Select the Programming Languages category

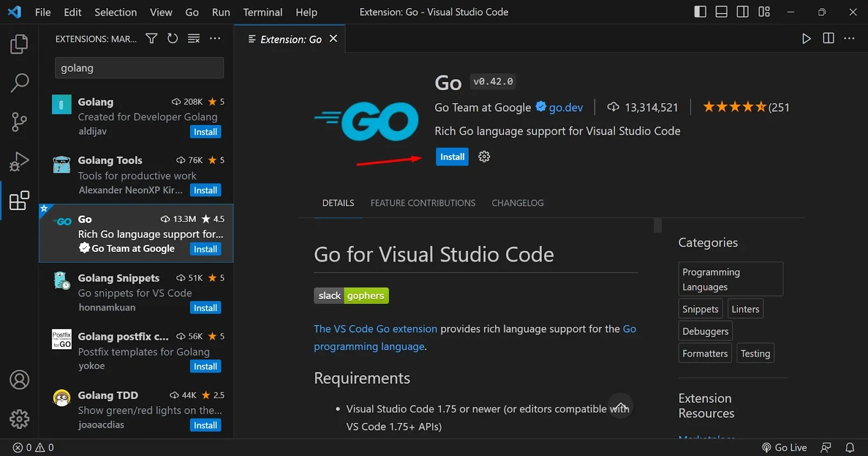pyautogui.click(x=730, y=279)
